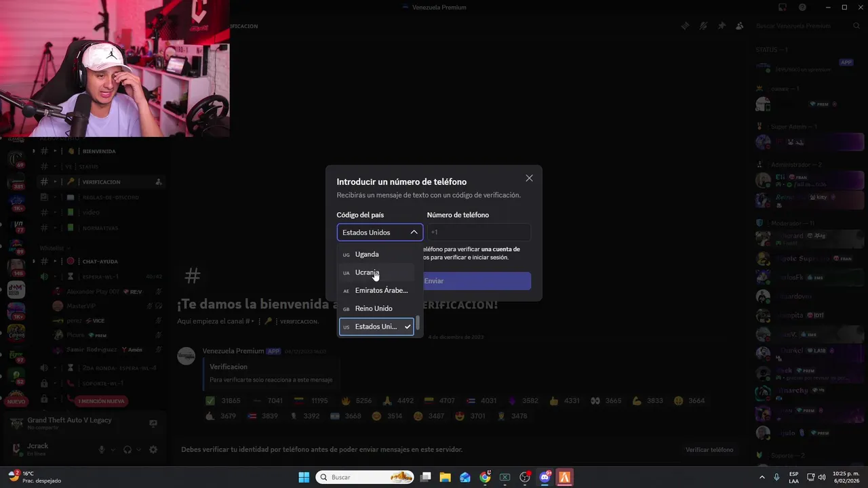Toggle microphone mute in user panel
This screenshot has width=868, height=488.
click(x=102, y=449)
